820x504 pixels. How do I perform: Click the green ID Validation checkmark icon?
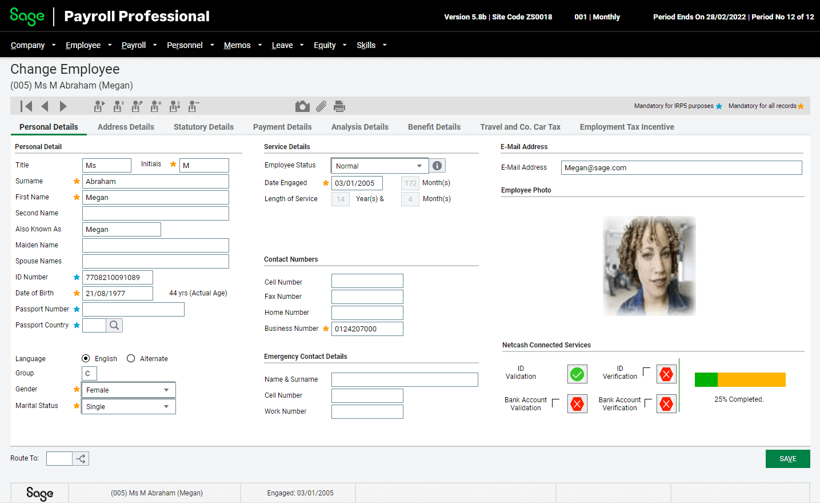tap(577, 374)
